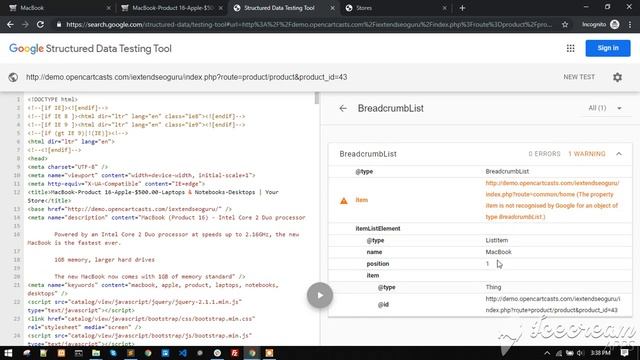This screenshot has width=640, height=360.
Task: Click code line with meta charset UTF-8
Action: coord(68,167)
